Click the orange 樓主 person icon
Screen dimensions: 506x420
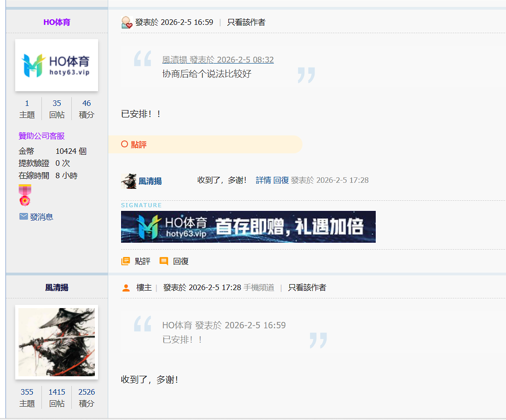pyautogui.click(x=126, y=288)
